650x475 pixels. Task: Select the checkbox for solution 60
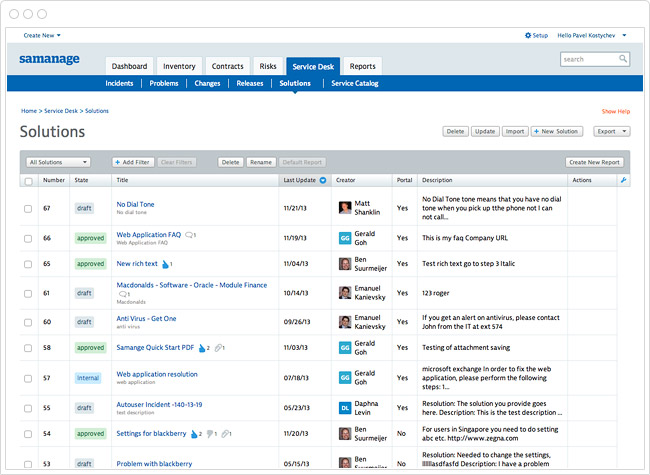(28, 321)
